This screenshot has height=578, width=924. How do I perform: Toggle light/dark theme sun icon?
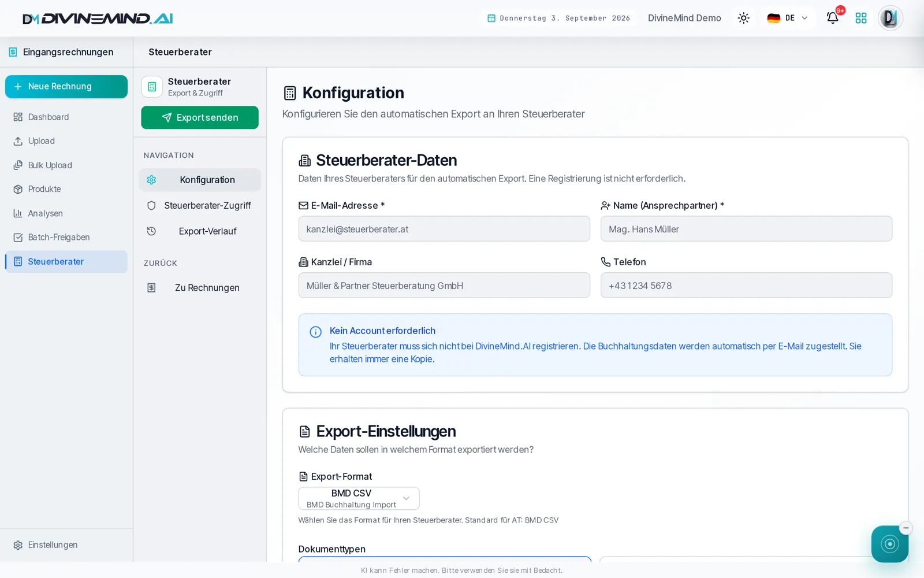[743, 18]
